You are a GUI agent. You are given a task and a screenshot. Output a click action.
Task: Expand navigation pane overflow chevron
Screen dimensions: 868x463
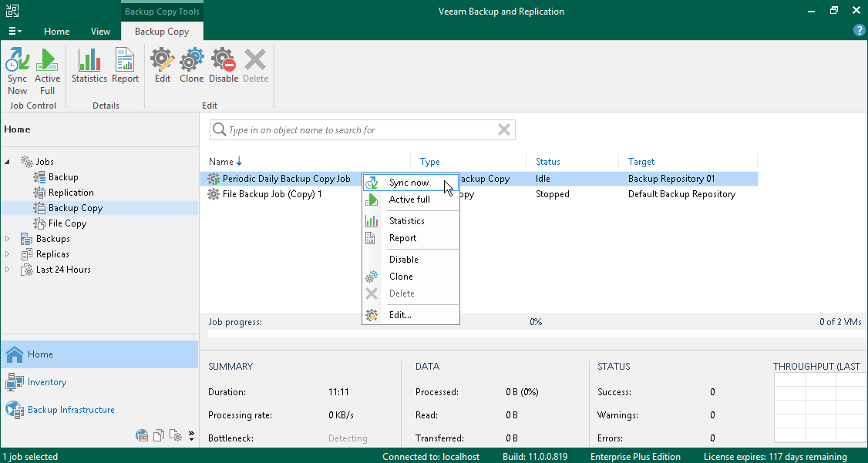point(191,436)
